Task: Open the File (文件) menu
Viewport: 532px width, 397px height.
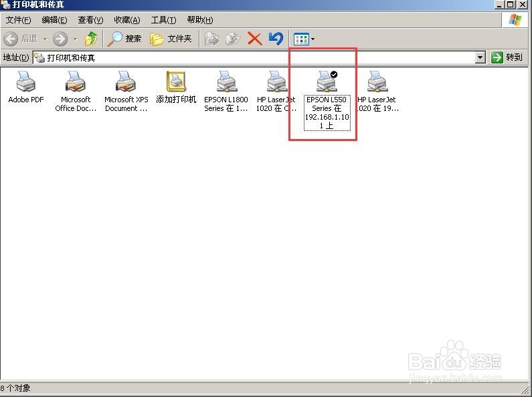Action: pyautogui.click(x=18, y=20)
